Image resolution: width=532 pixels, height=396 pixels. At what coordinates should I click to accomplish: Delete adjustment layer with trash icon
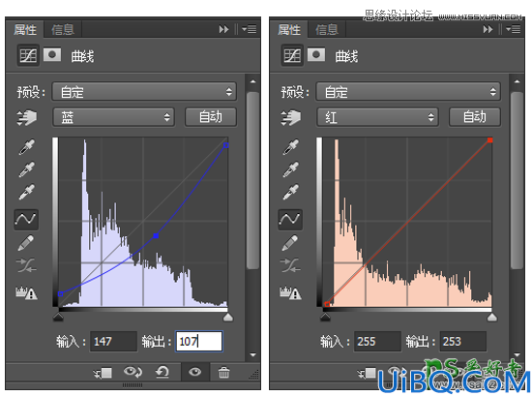(x=223, y=372)
